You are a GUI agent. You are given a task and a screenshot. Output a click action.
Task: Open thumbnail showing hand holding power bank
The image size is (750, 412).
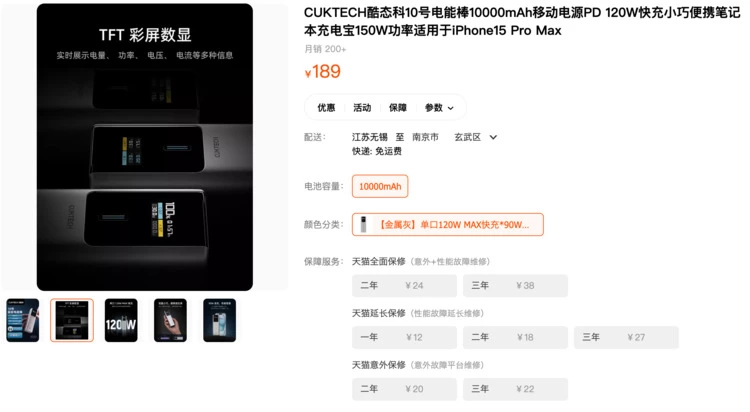pos(170,320)
